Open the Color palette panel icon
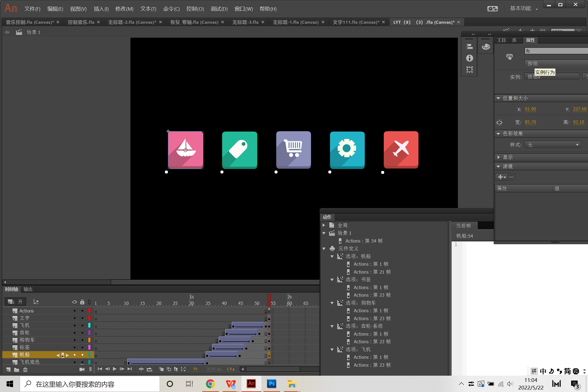Viewport: 588px width, 392px height. [x=486, y=47]
